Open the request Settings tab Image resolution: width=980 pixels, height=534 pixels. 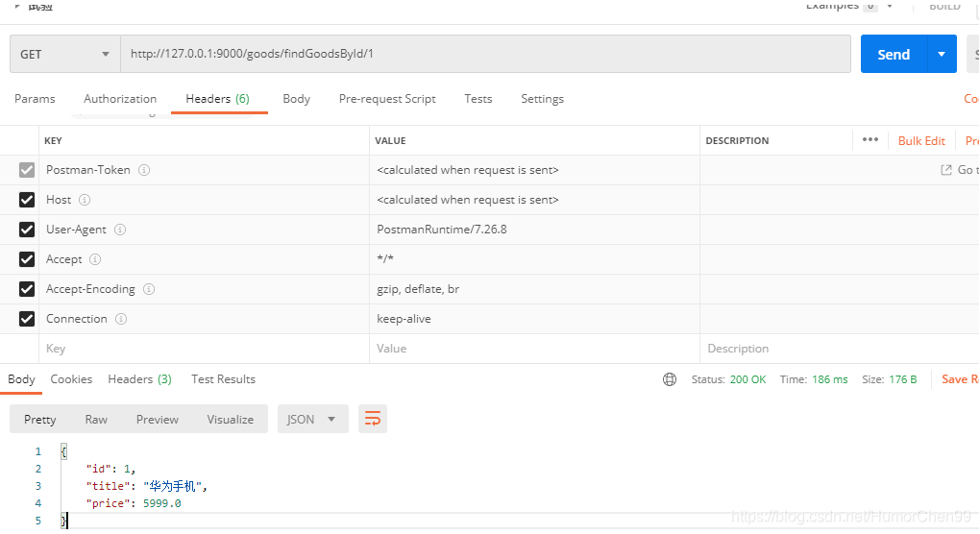pos(543,99)
